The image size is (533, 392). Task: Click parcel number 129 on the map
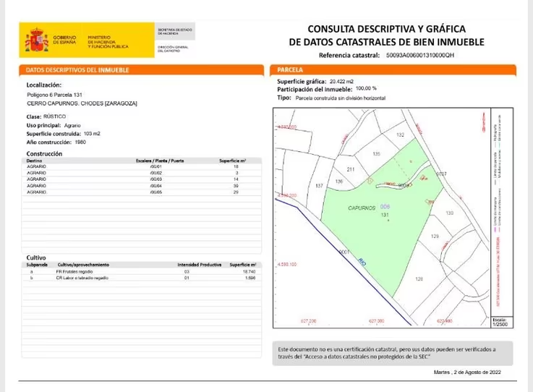(435, 236)
